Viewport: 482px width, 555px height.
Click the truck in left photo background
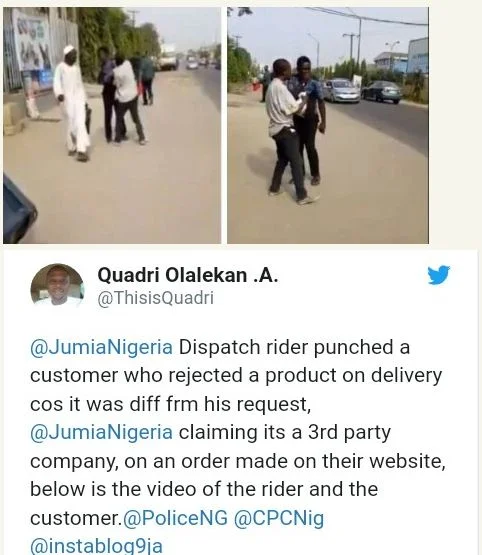(x=168, y=58)
